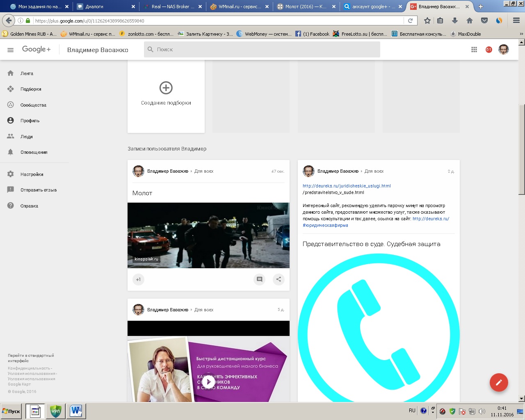Click the browser address bar URL
This screenshot has width=525, height=420.
[x=89, y=21]
